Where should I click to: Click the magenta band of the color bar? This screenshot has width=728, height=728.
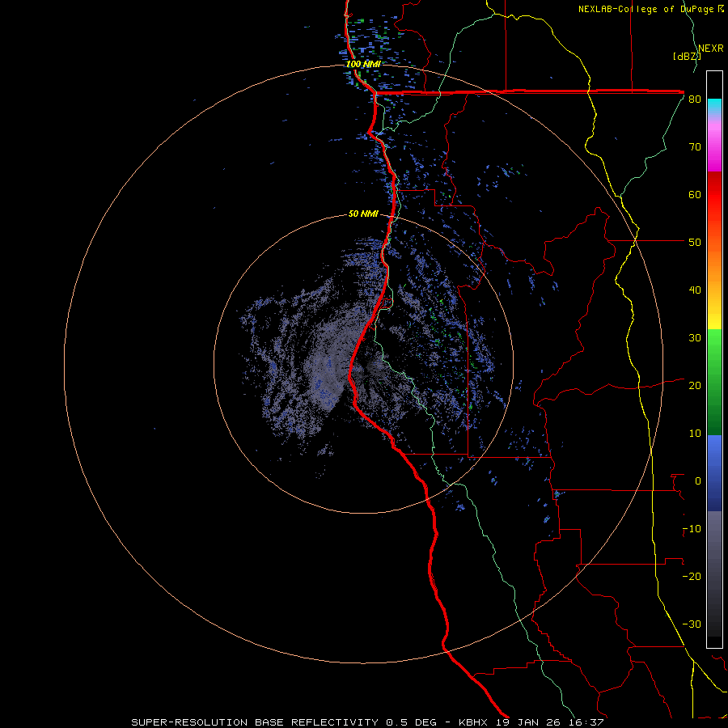pyautogui.click(x=714, y=149)
